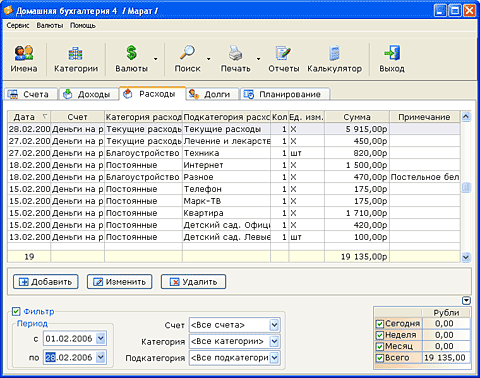Sort by the Сумма column header

[x=357, y=117]
